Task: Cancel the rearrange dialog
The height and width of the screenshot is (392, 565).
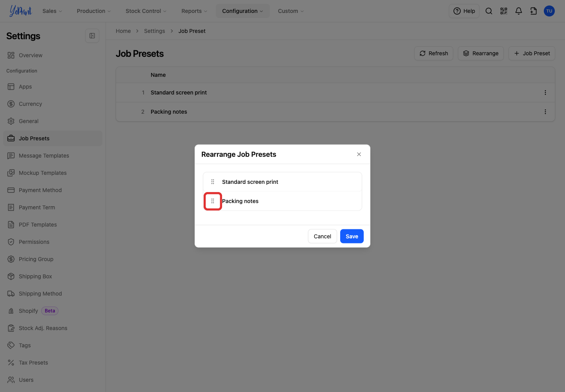Action: coord(323,236)
